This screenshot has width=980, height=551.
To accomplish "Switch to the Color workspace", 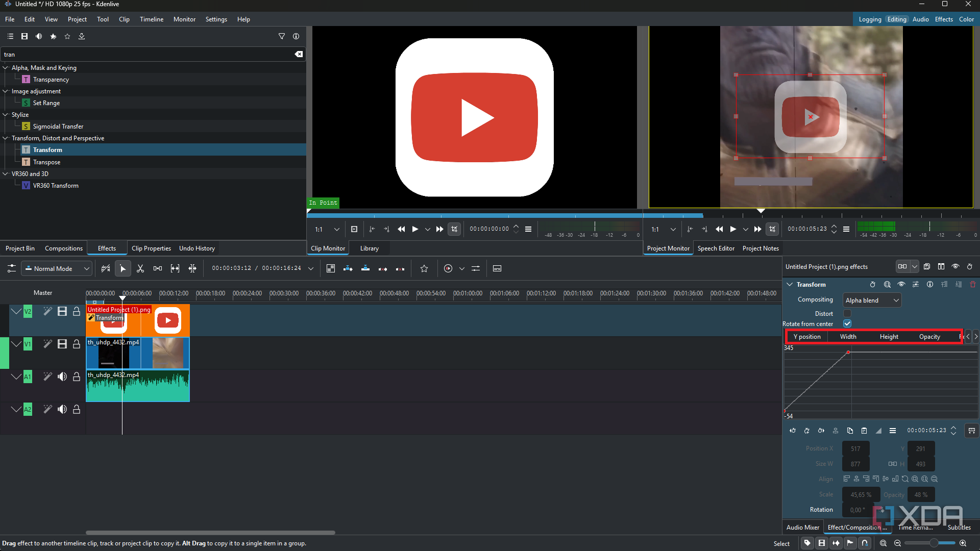I will 966,19.
